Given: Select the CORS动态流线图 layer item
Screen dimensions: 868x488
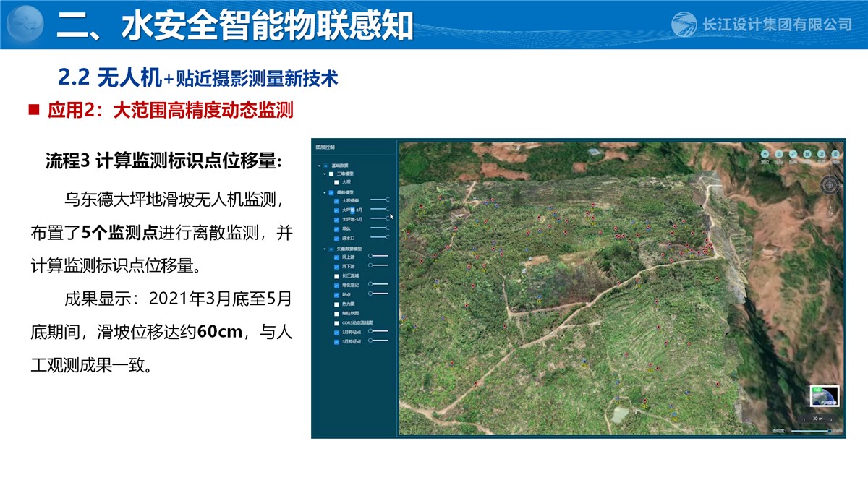Looking at the screenshot, I should 358,323.
